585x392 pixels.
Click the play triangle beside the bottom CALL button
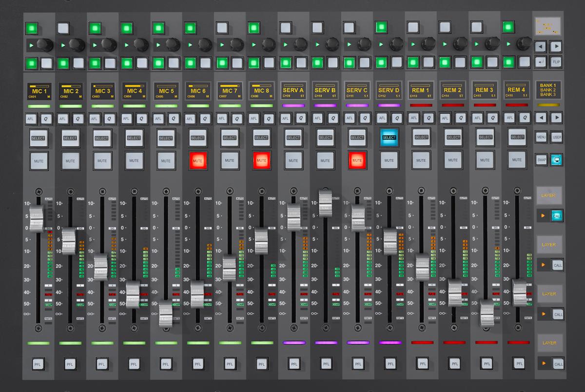543,363
